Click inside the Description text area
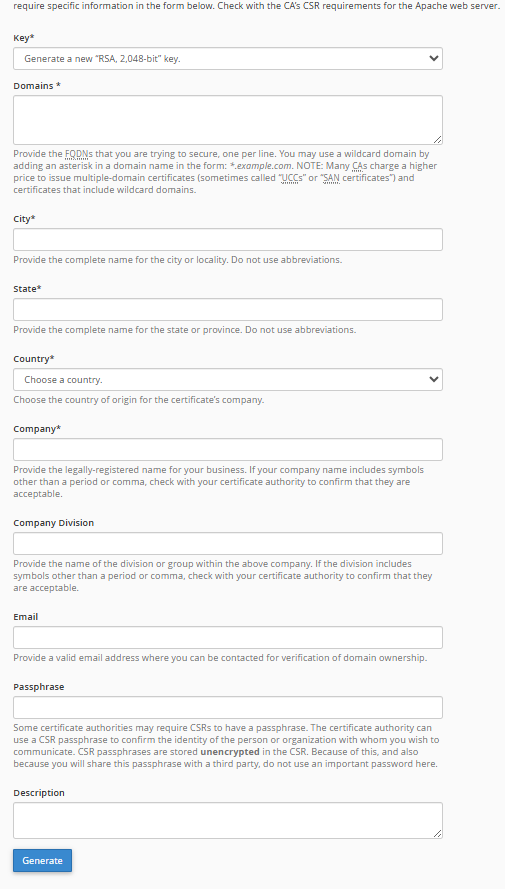This screenshot has width=505, height=889. click(x=228, y=820)
